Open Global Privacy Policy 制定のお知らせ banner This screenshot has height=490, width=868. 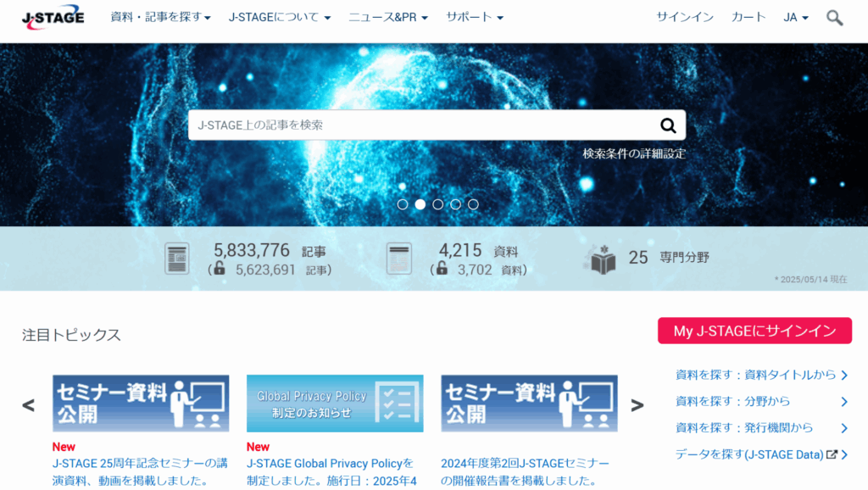click(335, 404)
